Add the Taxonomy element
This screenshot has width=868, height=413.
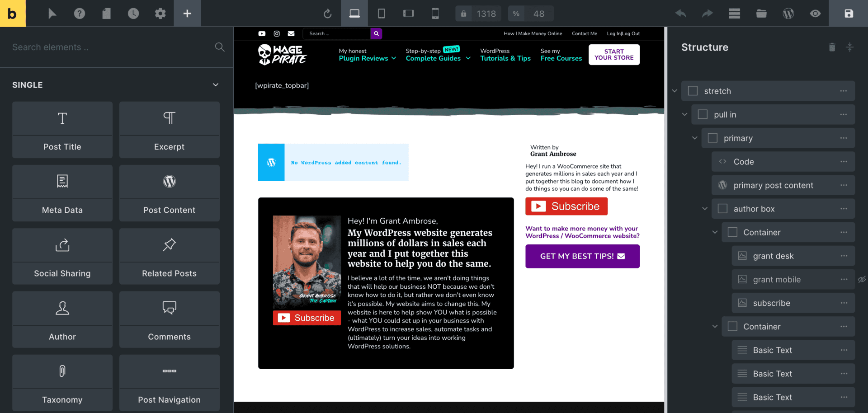coord(62,383)
